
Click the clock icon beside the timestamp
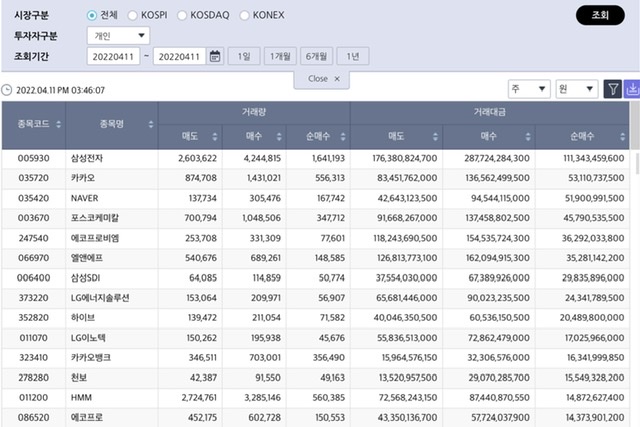pyautogui.click(x=8, y=90)
